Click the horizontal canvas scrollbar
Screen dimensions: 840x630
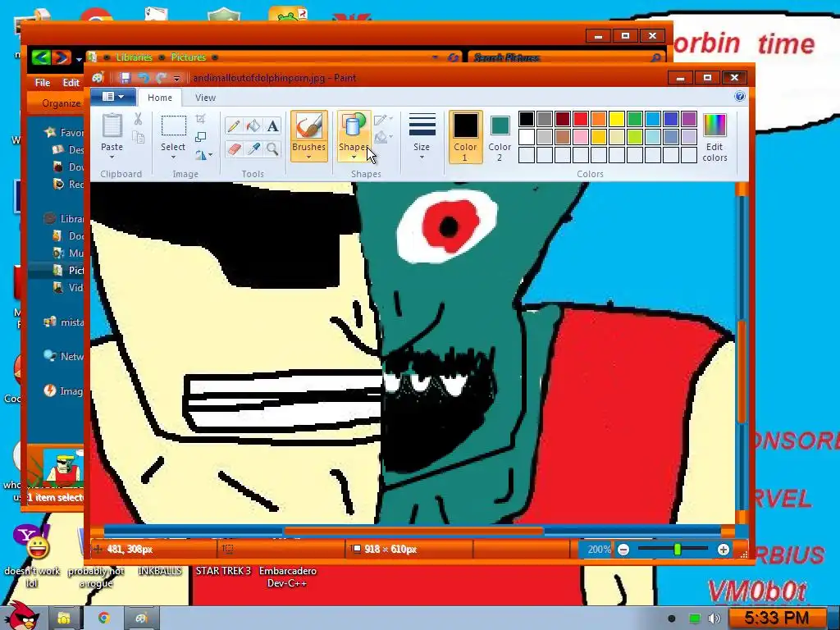click(x=413, y=532)
